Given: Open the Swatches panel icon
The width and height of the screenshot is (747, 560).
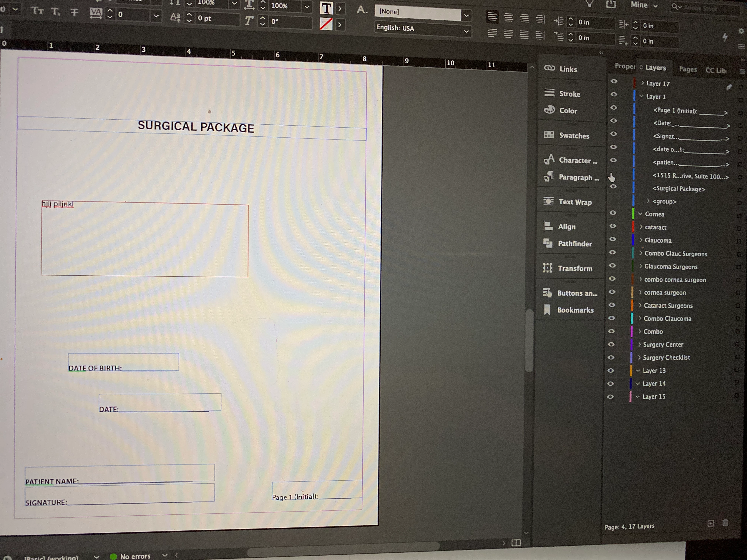Looking at the screenshot, I should click(549, 135).
